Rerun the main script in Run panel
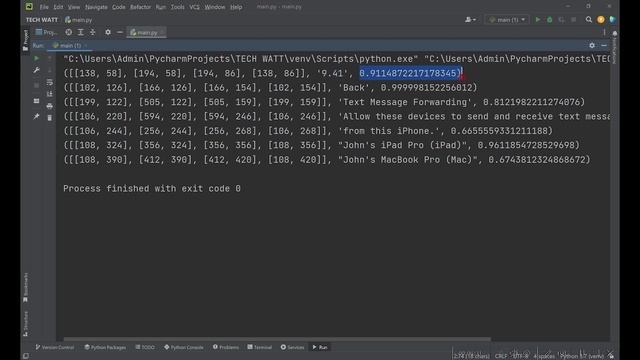The height and width of the screenshot is (360, 640). (x=36, y=58)
